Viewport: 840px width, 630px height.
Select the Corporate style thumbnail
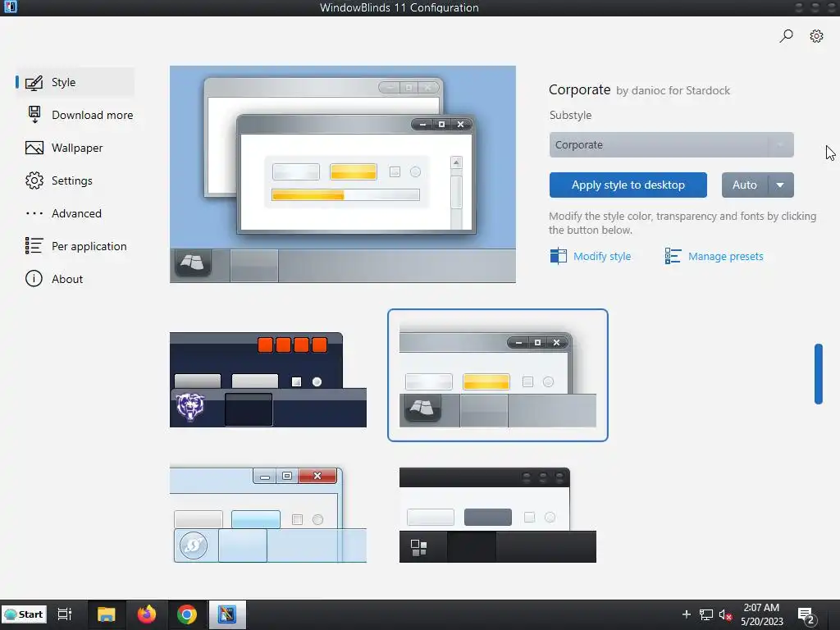(x=498, y=375)
